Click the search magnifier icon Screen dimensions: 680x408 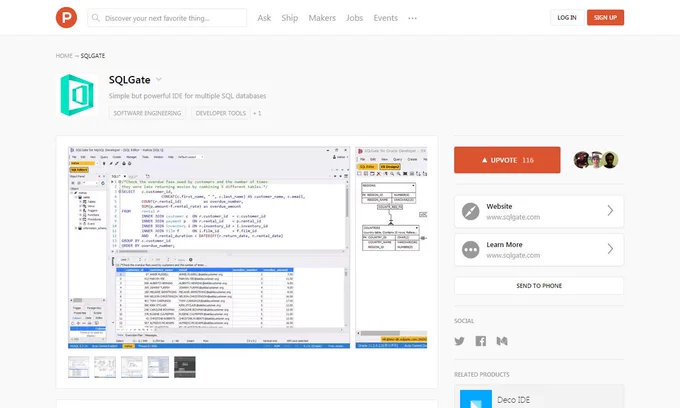(x=96, y=18)
